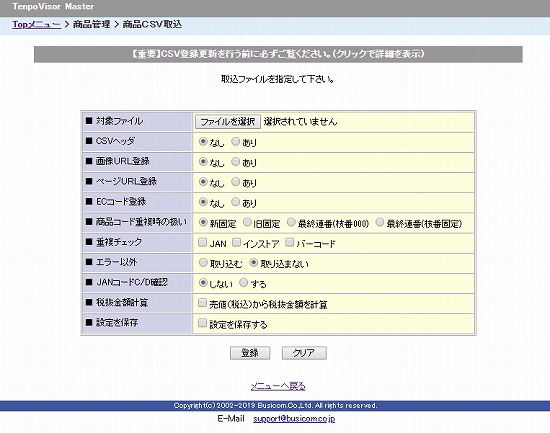The height and width of the screenshot is (433, 550).
Task: Enable バーコード duplicate check checkbox
Action: click(289, 242)
